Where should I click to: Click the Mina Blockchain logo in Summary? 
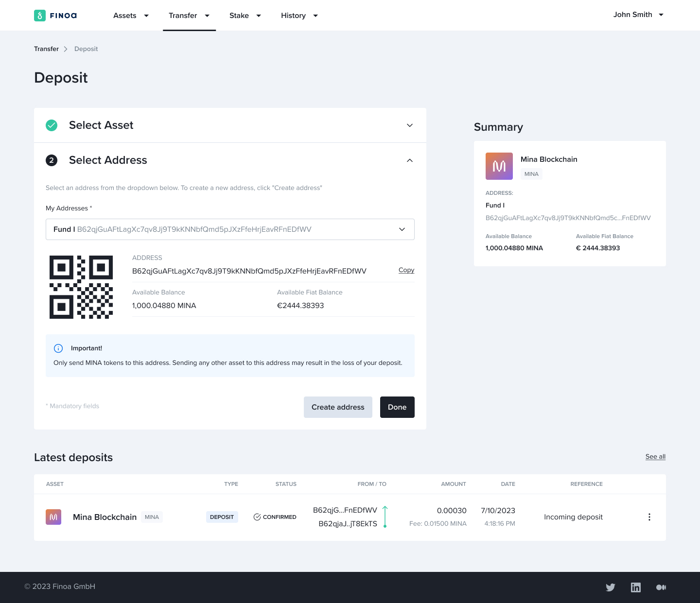pyautogui.click(x=499, y=166)
